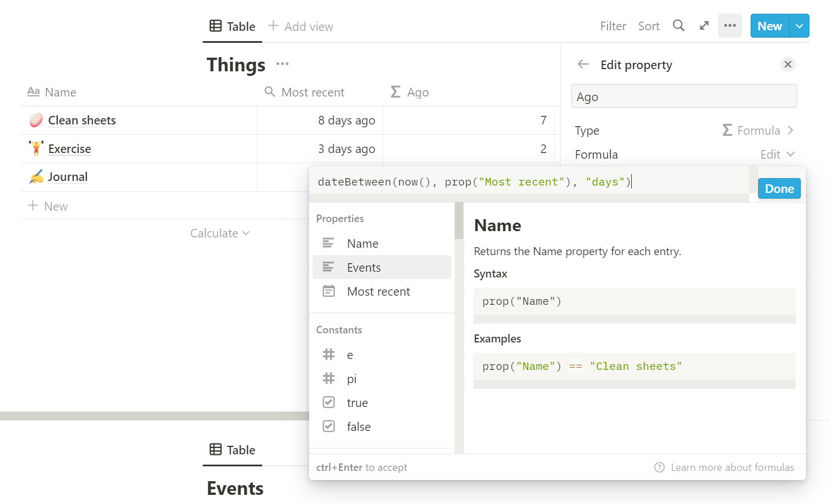
Task: Click the Most recent column header
Action: pyautogui.click(x=304, y=92)
